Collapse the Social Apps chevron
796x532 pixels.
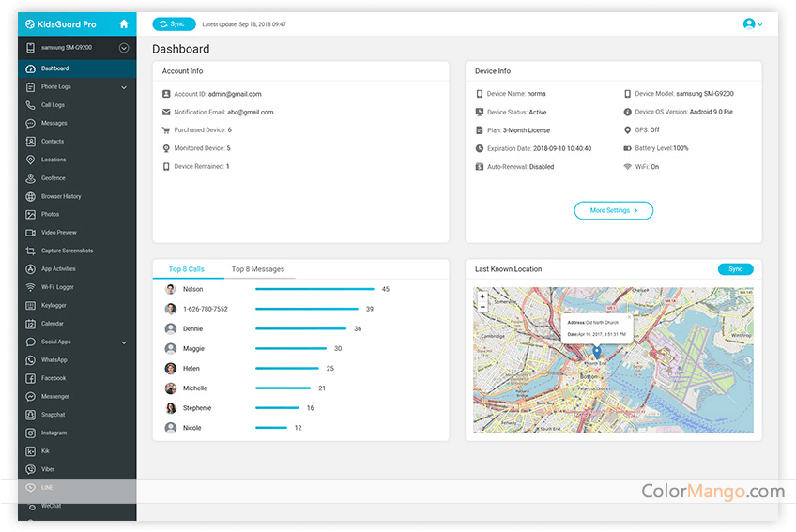124,342
